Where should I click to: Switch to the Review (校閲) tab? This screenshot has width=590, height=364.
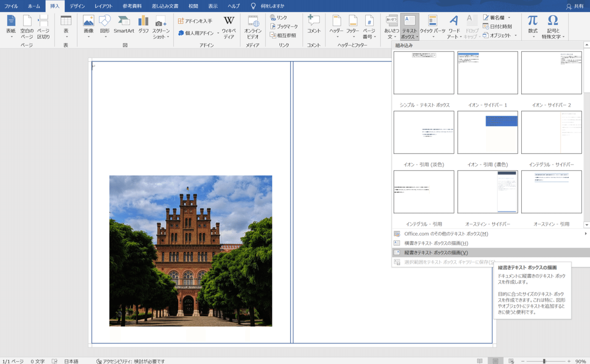[x=193, y=6]
